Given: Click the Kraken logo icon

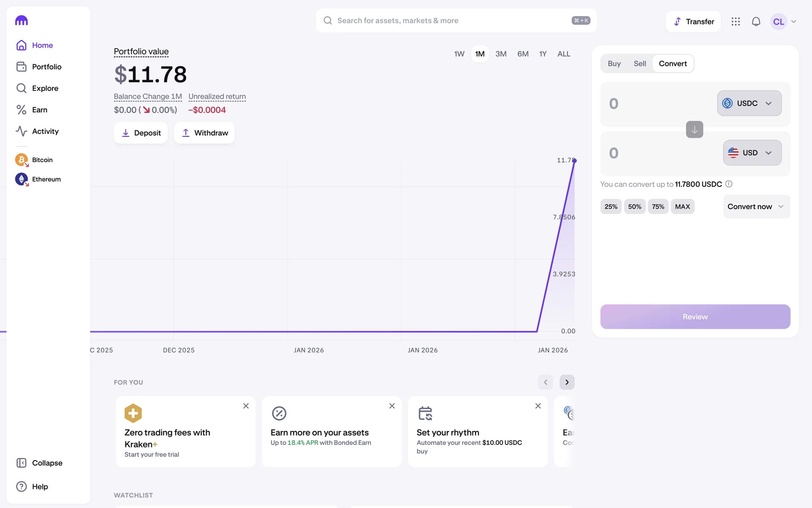Looking at the screenshot, I should (22, 21).
